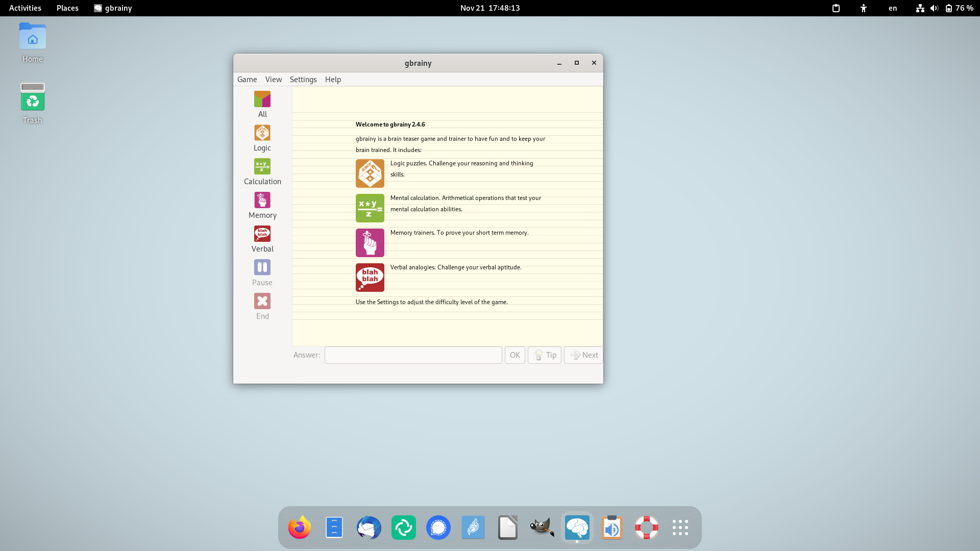Launch the Memory trainers game
This screenshot has width=980, height=551.
(x=262, y=205)
